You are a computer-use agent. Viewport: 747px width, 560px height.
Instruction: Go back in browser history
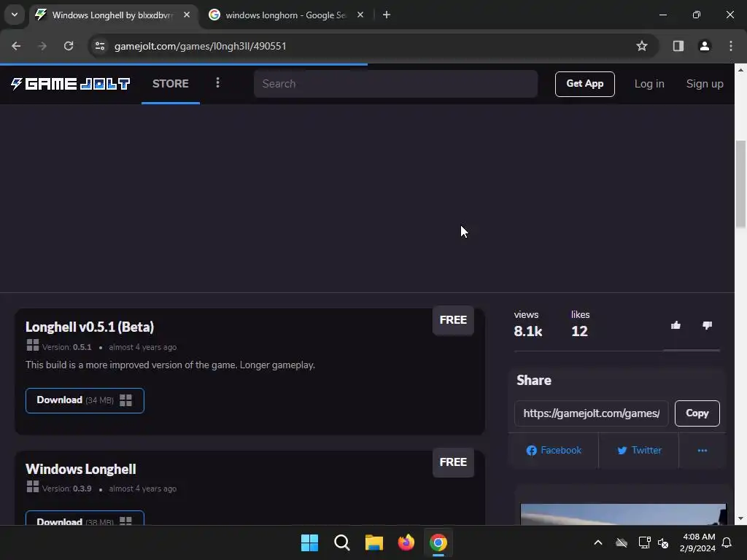click(16, 46)
